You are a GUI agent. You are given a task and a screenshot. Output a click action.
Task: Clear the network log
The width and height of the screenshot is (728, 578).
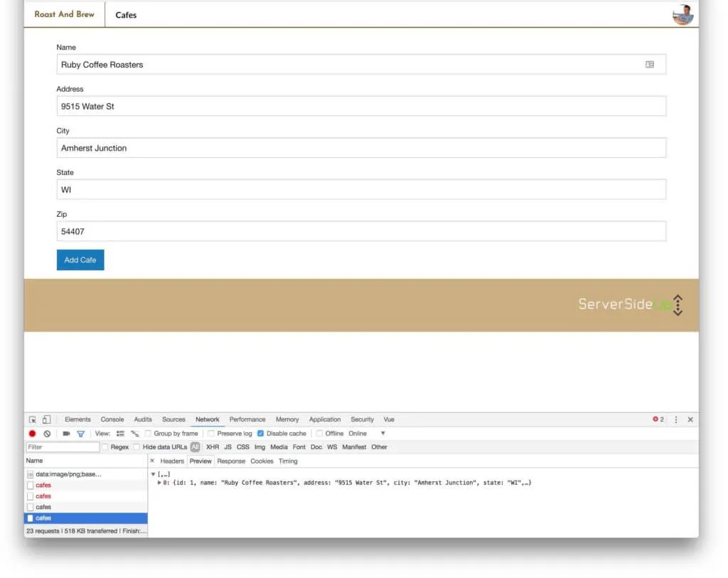[x=47, y=433]
